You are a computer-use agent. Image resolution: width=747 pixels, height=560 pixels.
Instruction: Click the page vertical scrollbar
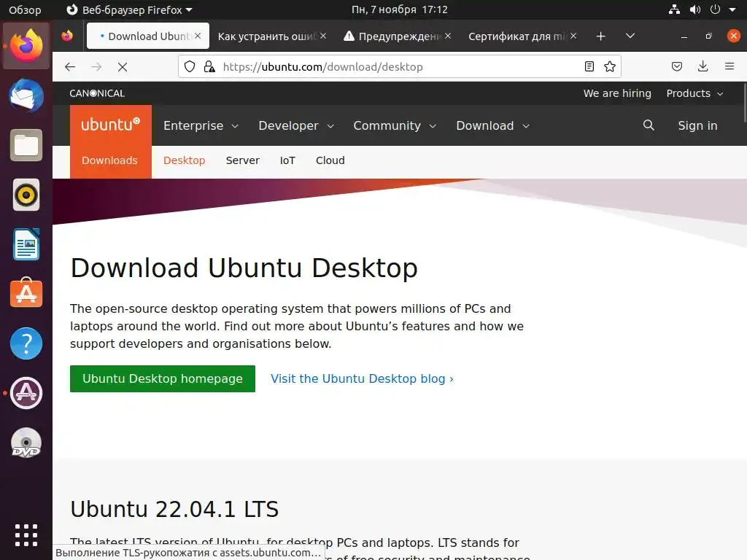(x=744, y=103)
